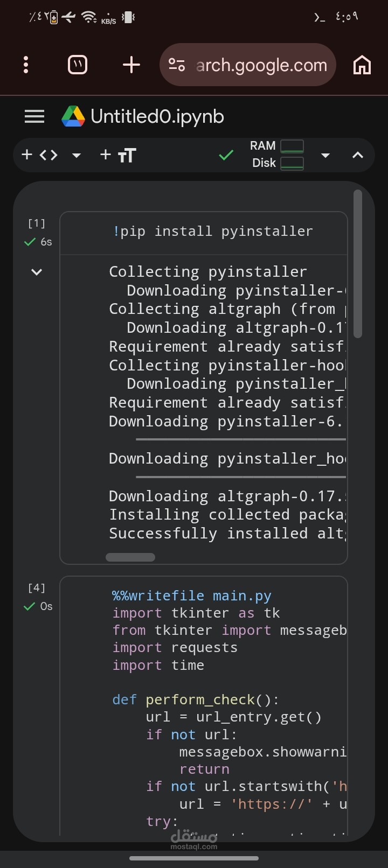Tap the airplane mode status icon
Viewport: 388px width, 868px height.
pyautogui.click(x=68, y=17)
